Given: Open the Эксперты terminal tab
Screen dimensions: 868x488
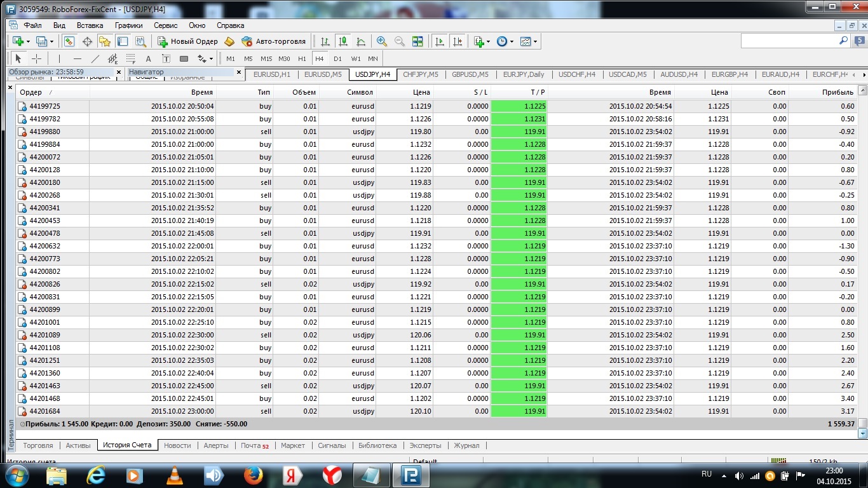Looking at the screenshot, I should tap(425, 445).
